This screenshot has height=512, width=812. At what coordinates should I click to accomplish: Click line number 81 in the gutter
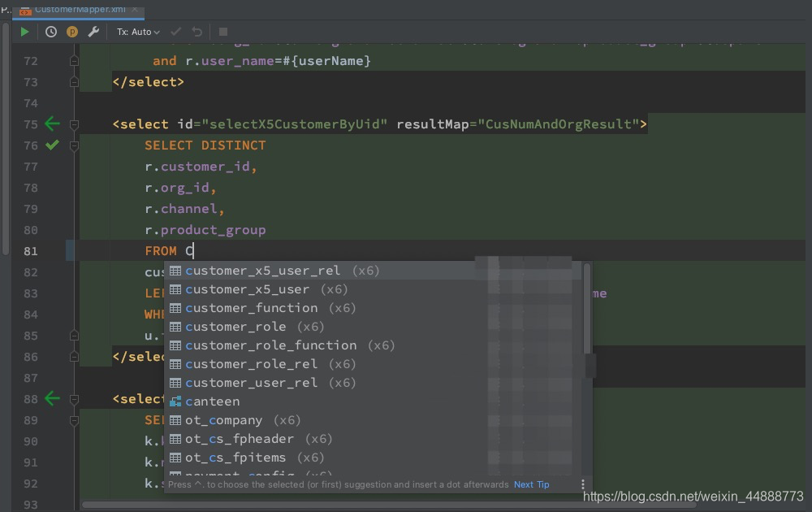pyautogui.click(x=31, y=250)
